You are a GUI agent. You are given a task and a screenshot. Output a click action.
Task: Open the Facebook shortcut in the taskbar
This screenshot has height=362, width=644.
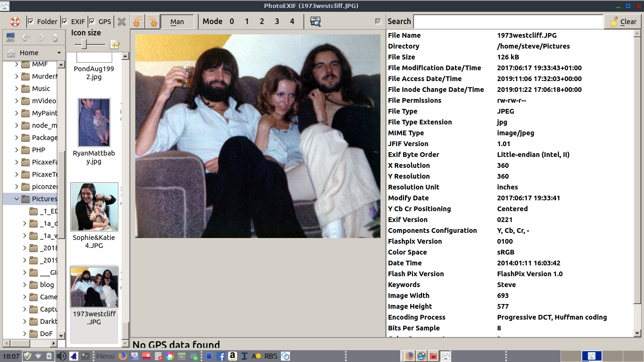221,356
